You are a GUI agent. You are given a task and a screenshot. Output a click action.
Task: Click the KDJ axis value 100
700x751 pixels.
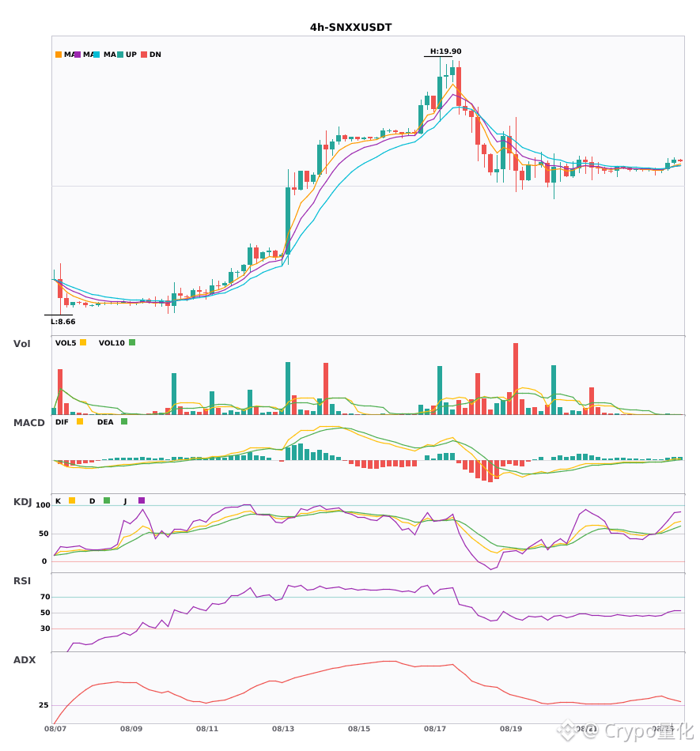pos(43,505)
